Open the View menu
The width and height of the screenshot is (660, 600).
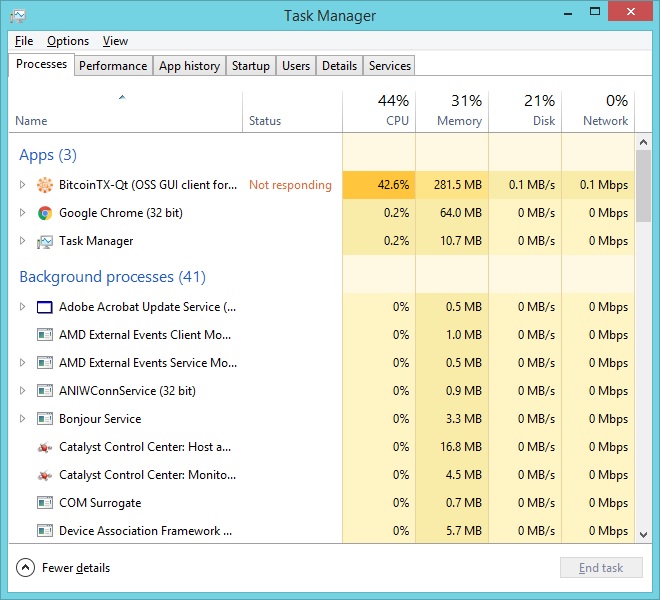(x=115, y=41)
